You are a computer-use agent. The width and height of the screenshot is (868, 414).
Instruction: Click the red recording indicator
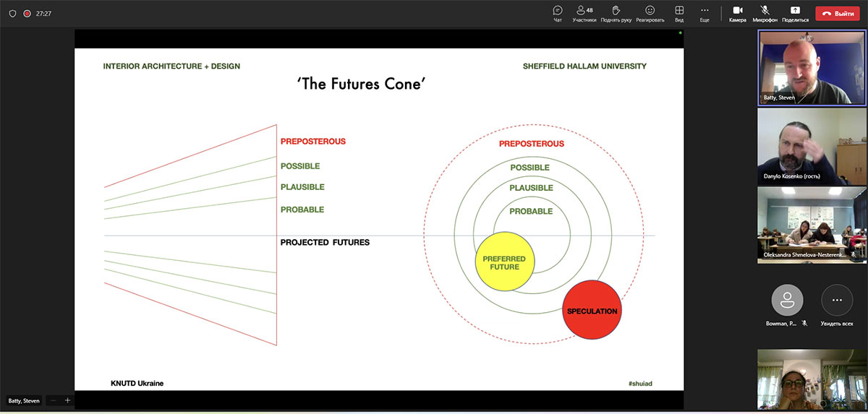click(27, 14)
